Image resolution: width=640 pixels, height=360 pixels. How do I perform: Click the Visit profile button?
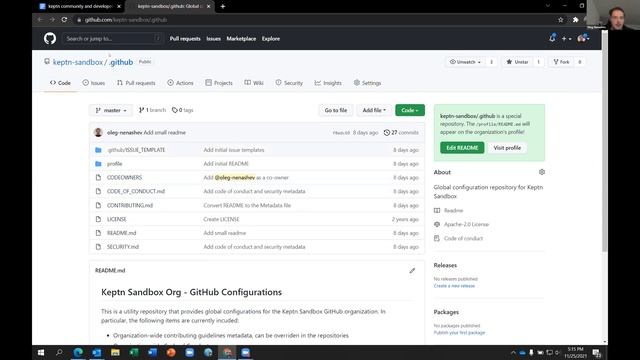(507, 148)
